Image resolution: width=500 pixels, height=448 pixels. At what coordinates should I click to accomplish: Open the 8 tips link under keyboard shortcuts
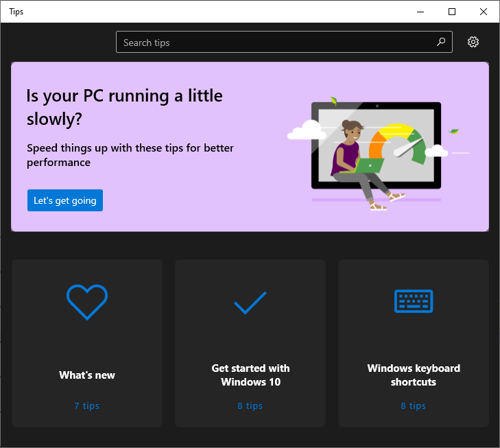[x=414, y=405]
